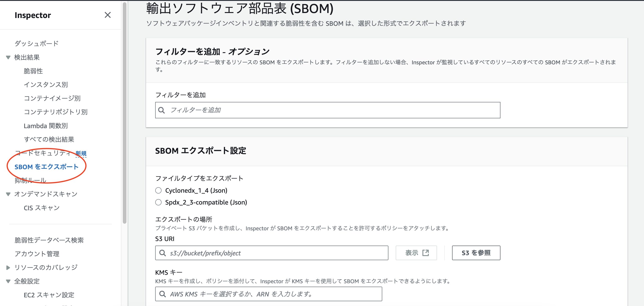Open 脆弱性 findings page
This screenshot has height=306, width=644.
(x=33, y=71)
